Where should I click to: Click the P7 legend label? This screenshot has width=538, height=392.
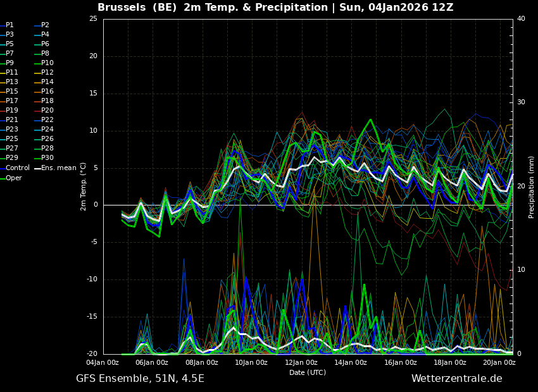9,54
